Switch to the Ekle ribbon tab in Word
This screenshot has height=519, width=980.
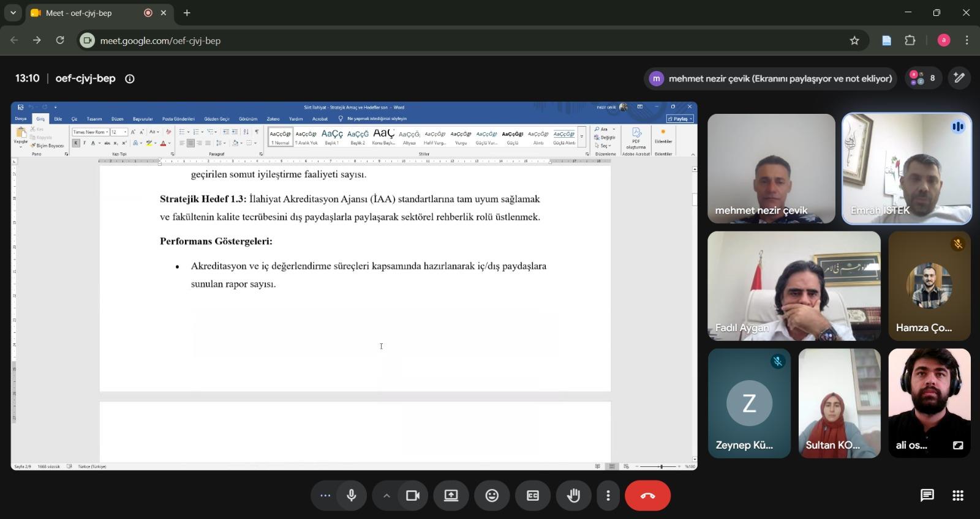58,119
